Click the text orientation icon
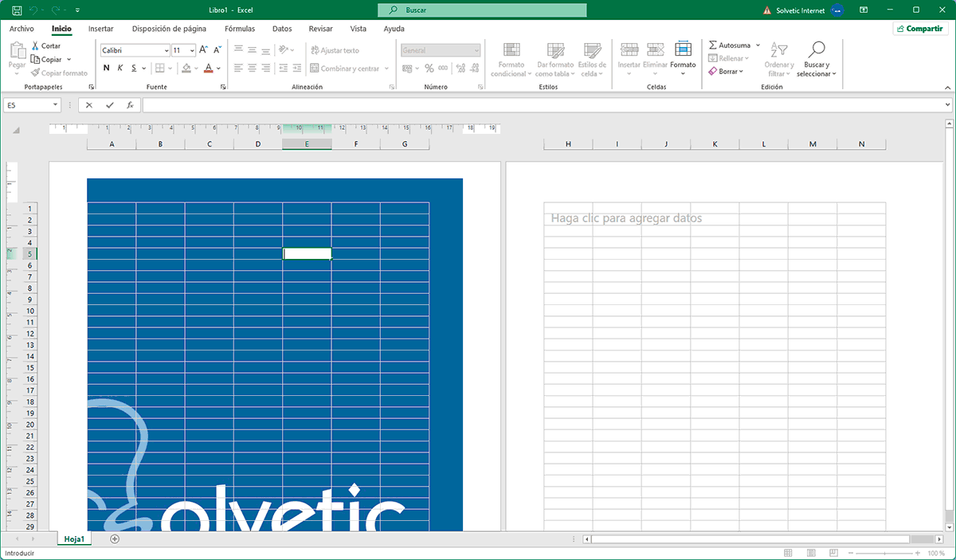Viewport: 956px width, 560px height. [284, 49]
